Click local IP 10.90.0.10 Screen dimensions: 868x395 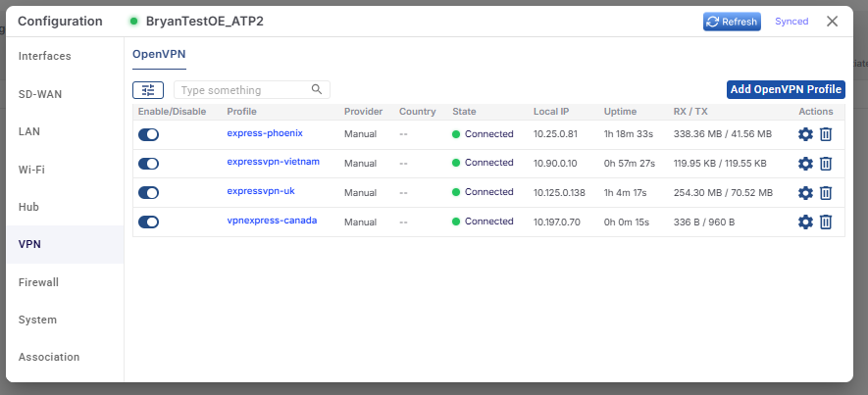555,164
